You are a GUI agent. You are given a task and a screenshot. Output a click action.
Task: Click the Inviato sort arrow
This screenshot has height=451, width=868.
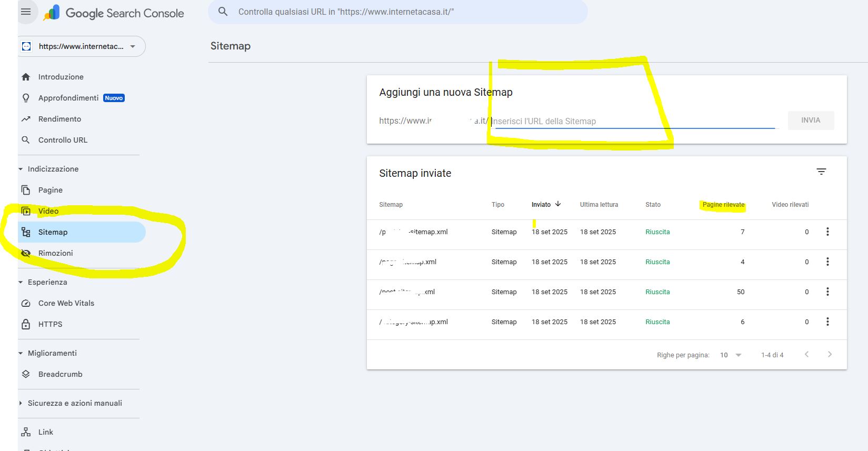click(x=558, y=204)
